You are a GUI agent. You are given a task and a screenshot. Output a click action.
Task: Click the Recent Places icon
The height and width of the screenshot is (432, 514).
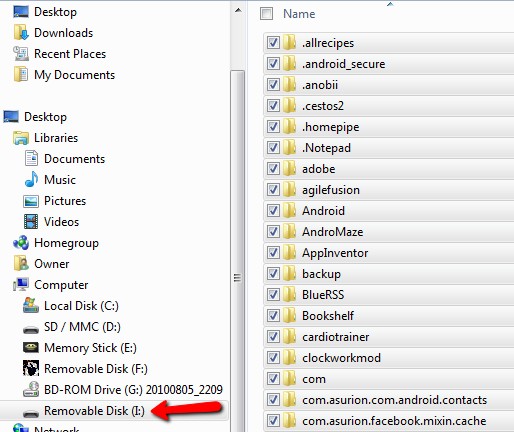tap(21, 54)
